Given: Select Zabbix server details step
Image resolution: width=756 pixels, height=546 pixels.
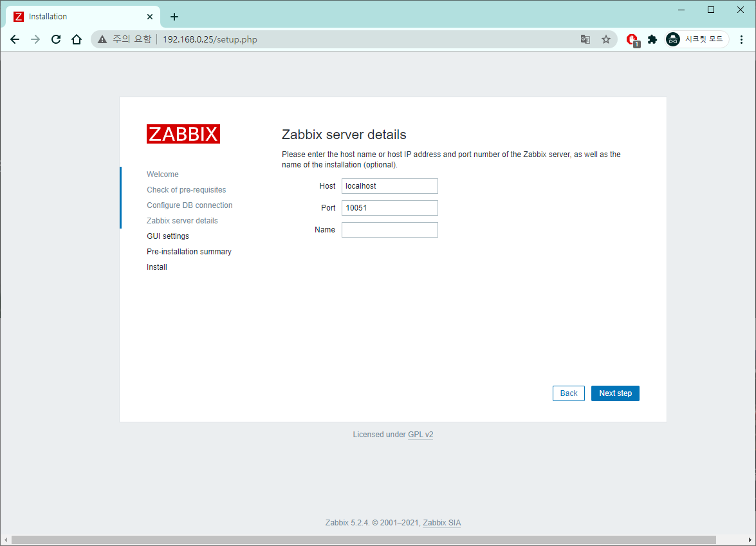Looking at the screenshot, I should click(x=182, y=221).
